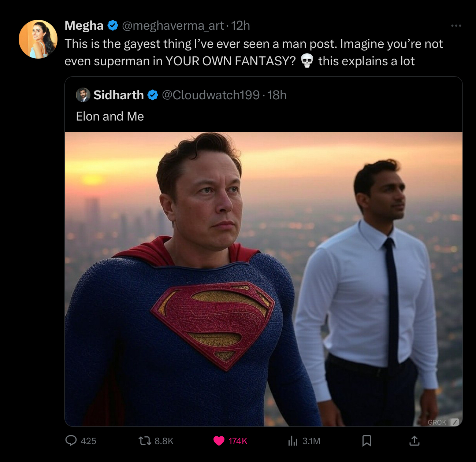
Task: Open view analytics bar chart icon
Action: (293, 441)
